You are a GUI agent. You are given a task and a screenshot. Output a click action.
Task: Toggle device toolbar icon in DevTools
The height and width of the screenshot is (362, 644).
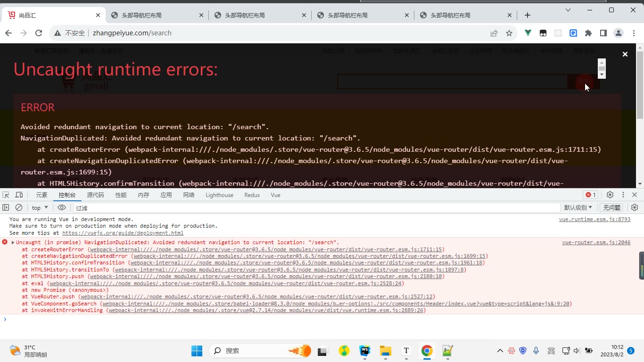[x=19, y=195]
